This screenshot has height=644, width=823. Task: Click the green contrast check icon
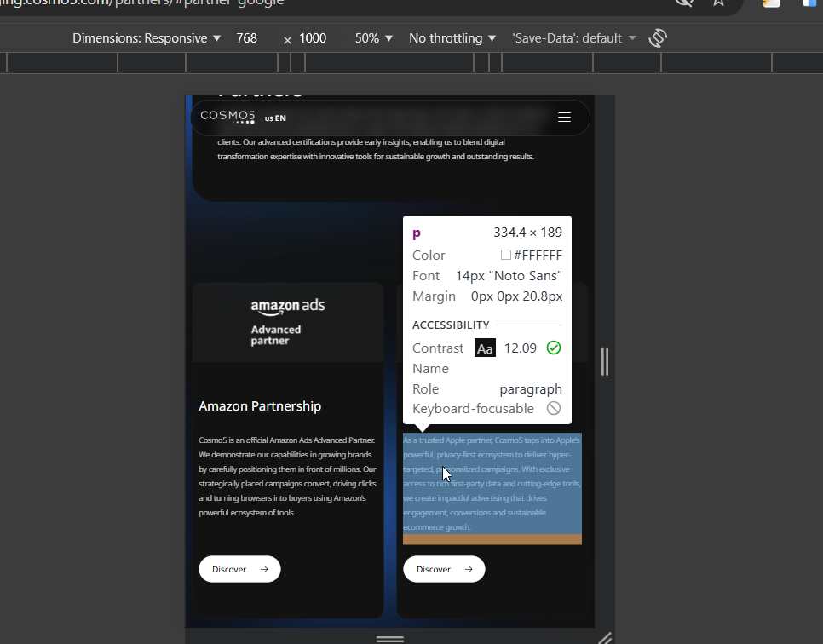(554, 348)
